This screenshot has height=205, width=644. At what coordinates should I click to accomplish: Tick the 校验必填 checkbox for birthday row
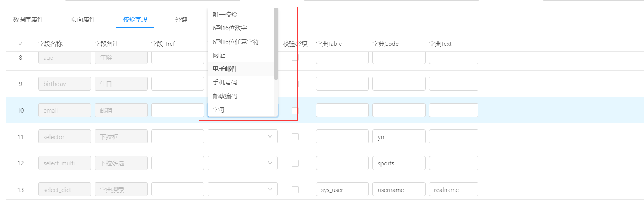click(x=295, y=84)
